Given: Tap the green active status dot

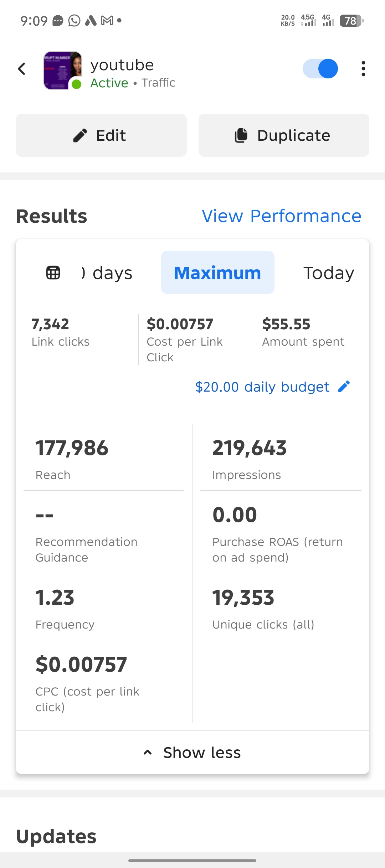Looking at the screenshot, I should point(76,84).
